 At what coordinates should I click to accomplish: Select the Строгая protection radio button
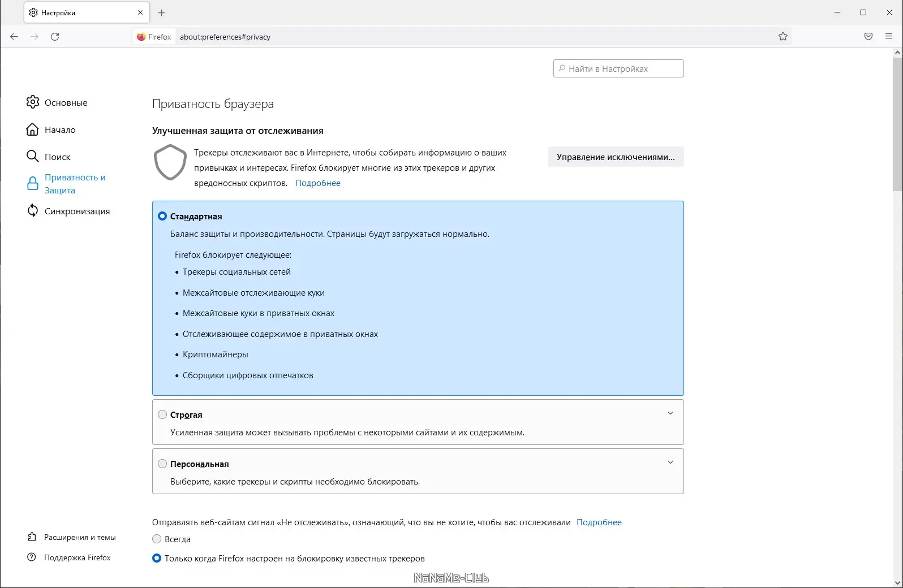coord(162,414)
